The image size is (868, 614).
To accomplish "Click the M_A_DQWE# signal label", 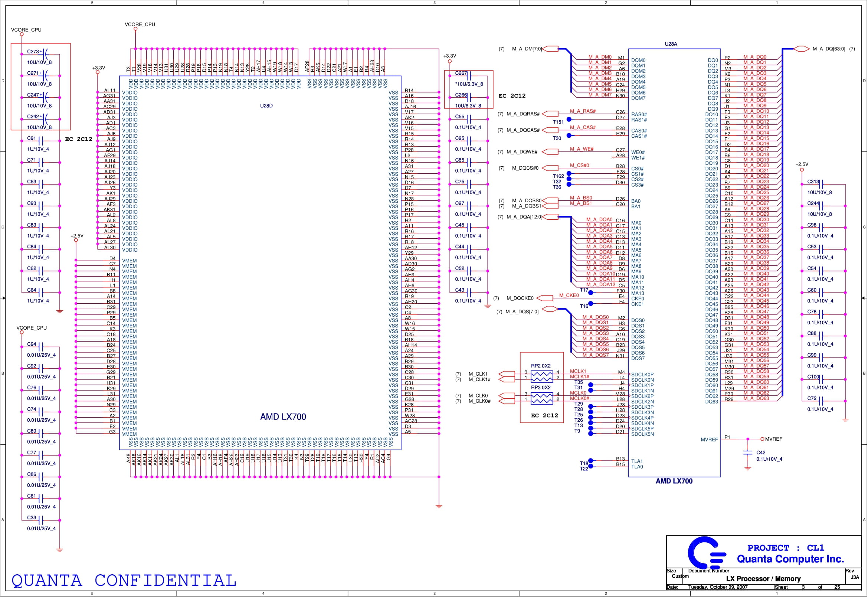I will click(522, 152).
